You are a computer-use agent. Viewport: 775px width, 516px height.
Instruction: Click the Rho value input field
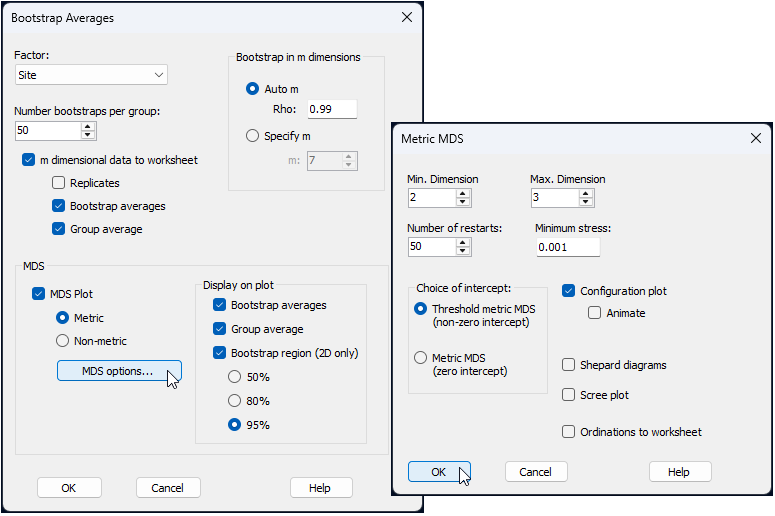click(x=331, y=109)
